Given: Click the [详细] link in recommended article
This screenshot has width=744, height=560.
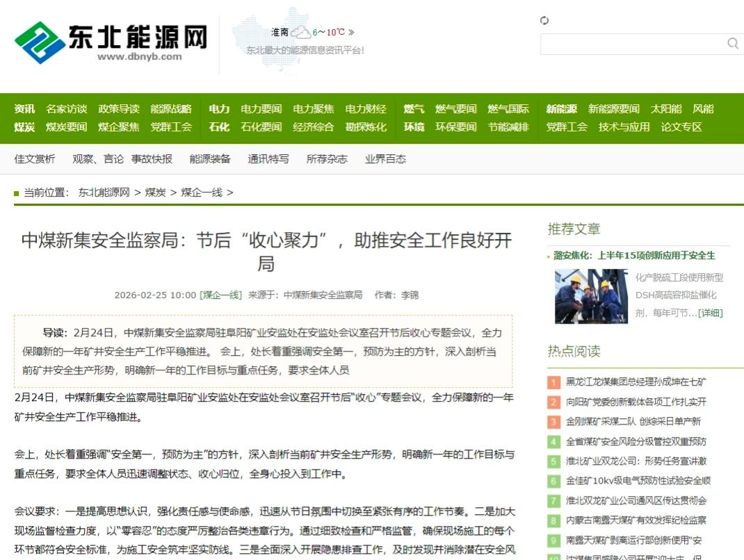Looking at the screenshot, I should click(x=710, y=313).
